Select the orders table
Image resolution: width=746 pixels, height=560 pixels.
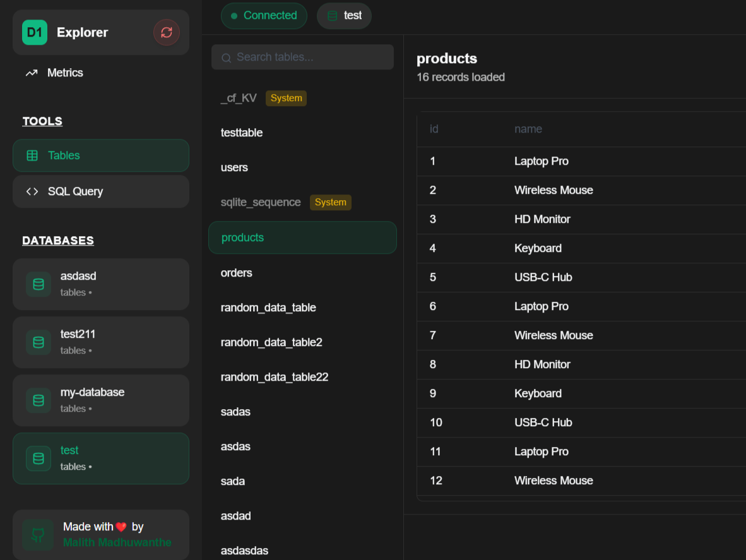pos(237,273)
